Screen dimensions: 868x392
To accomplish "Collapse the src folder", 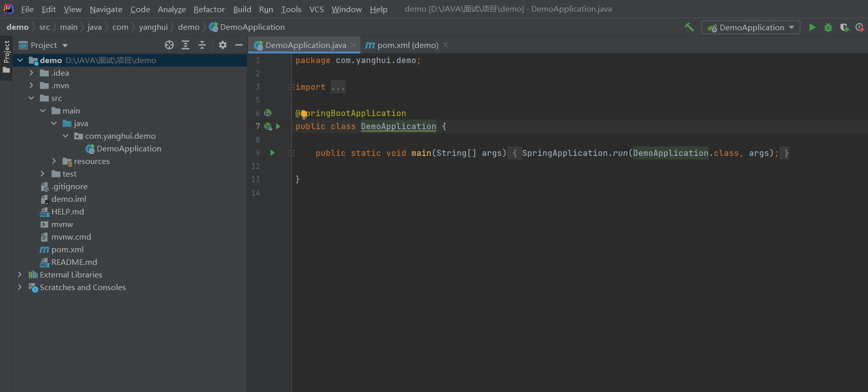I will [31, 98].
